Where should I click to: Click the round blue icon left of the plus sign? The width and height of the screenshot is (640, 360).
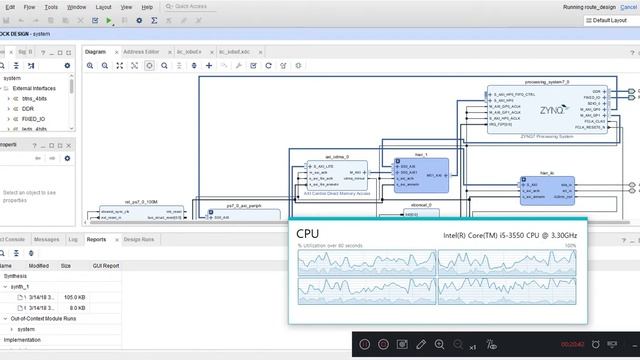[x=194, y=66]
